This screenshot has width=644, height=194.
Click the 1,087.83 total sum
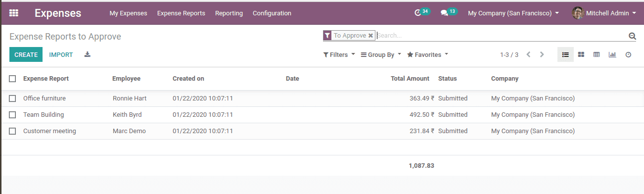click(x=421, y=166)
